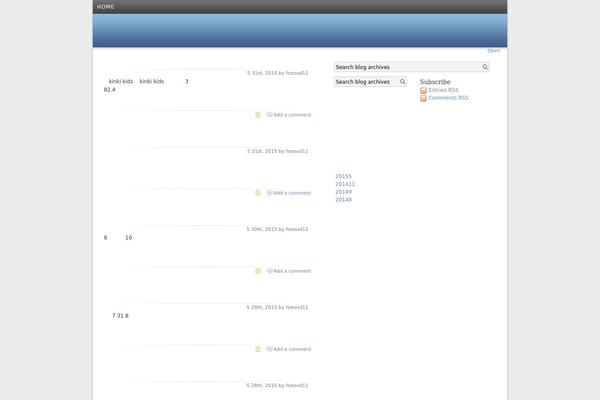
Task: Open the 20149 archive link
Action: coord(343,192)
